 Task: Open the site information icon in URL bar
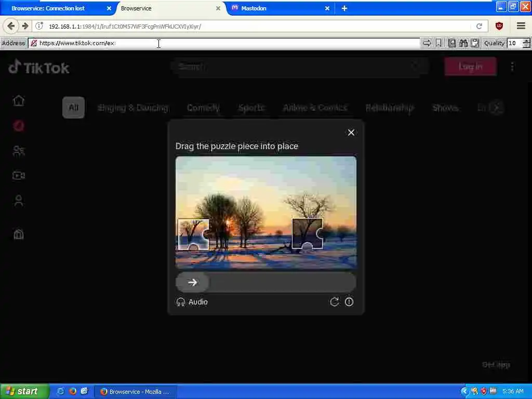[x=39, y=26]
